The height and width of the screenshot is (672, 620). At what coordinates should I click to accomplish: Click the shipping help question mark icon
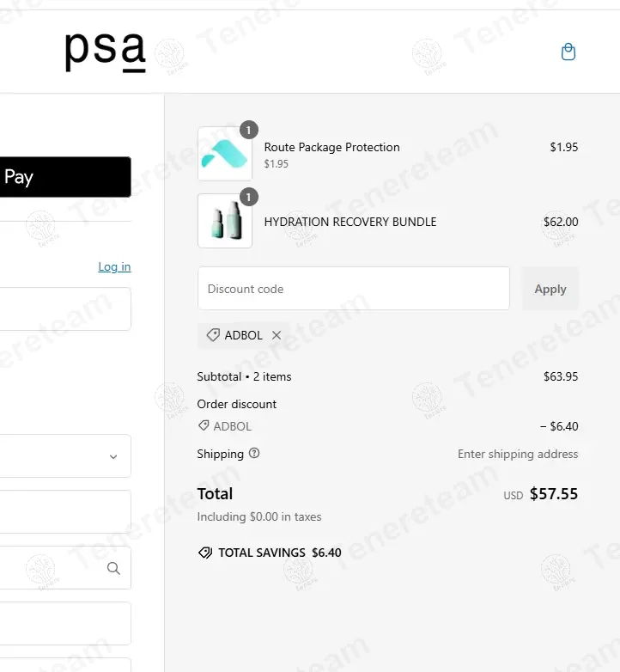254,454
